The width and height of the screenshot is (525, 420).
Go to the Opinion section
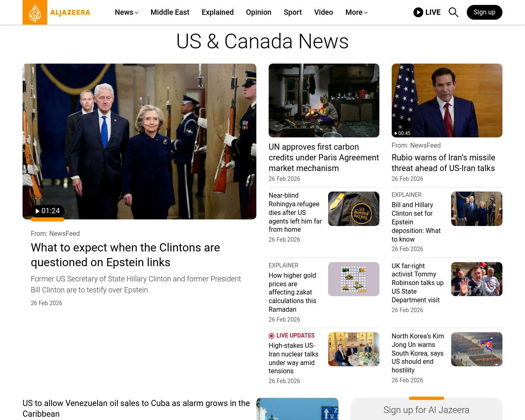(x=258, y=12)
